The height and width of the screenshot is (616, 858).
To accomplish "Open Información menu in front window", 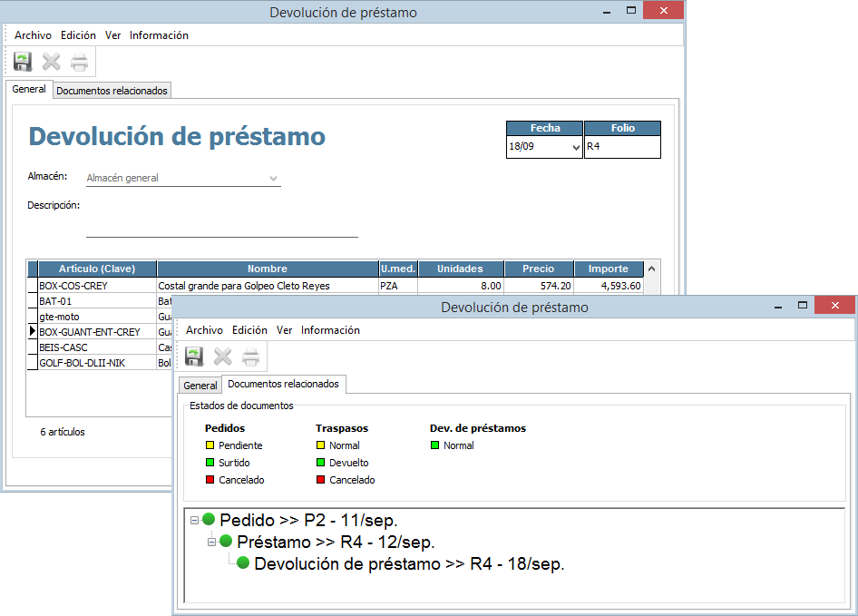I will pyautogui.click(x=330, y=330).
